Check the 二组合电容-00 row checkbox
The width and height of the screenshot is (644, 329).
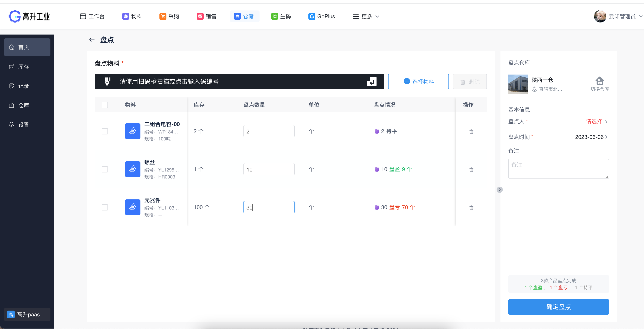click(x=105, y=131)
